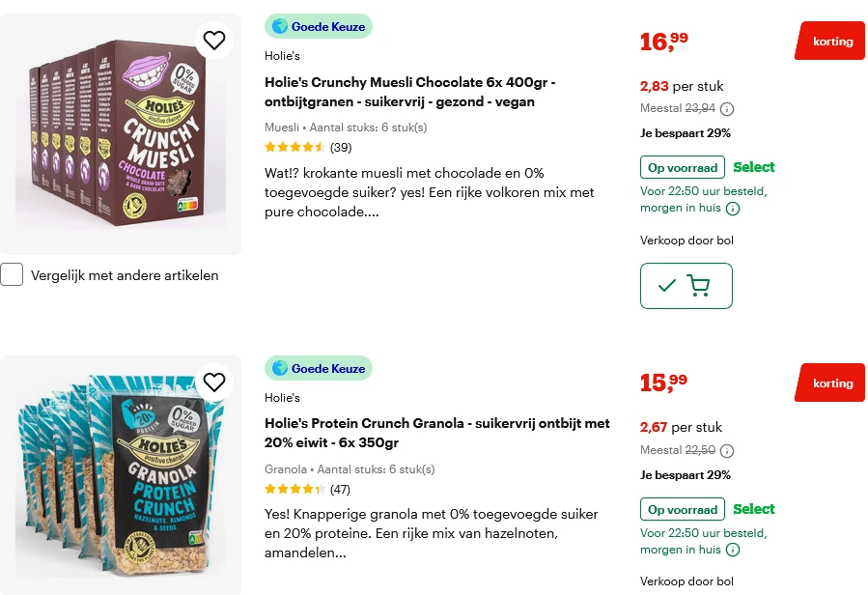Click Goede Keuze badge on Protein Granola
Viewport: 868px width, 595px height.
[x=319, y=369]
